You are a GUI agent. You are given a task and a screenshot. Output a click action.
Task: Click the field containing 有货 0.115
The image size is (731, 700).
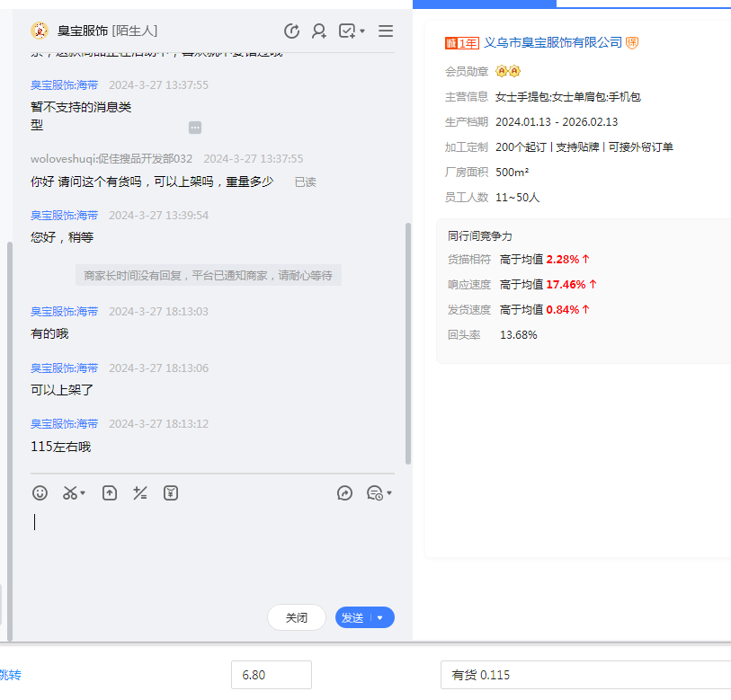coord(584,675)
